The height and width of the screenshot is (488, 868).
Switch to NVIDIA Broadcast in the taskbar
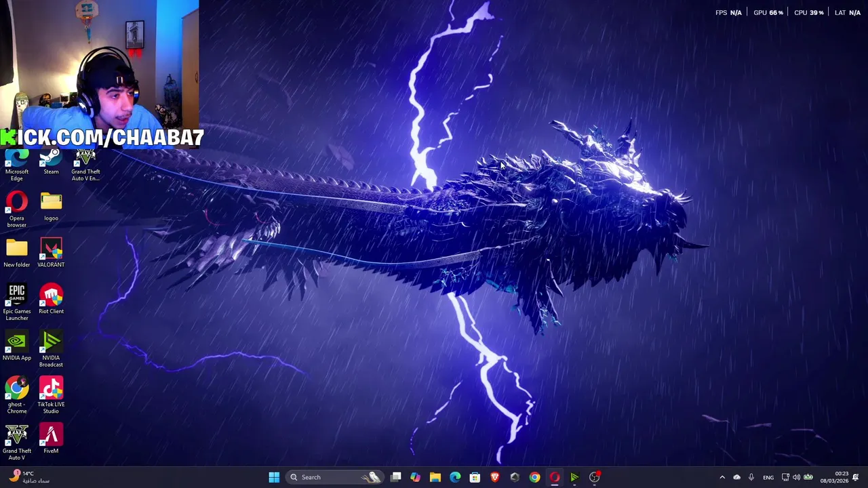[x=574, y=477]
